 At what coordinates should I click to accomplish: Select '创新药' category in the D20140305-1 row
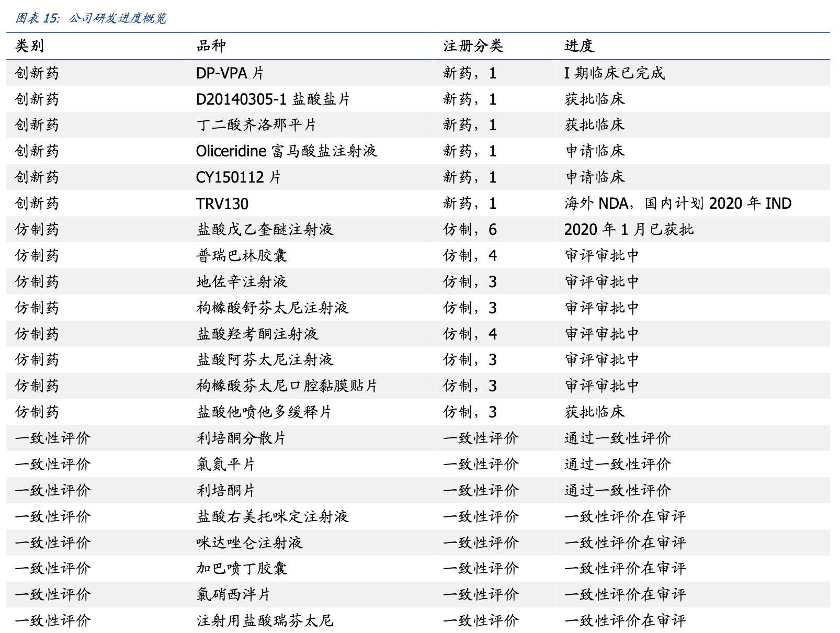37,99
